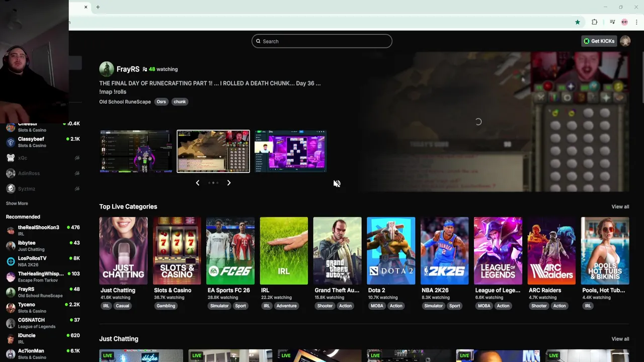
Task: Select the RuneScape map carousel thumbnail
Action: (213, 151)
